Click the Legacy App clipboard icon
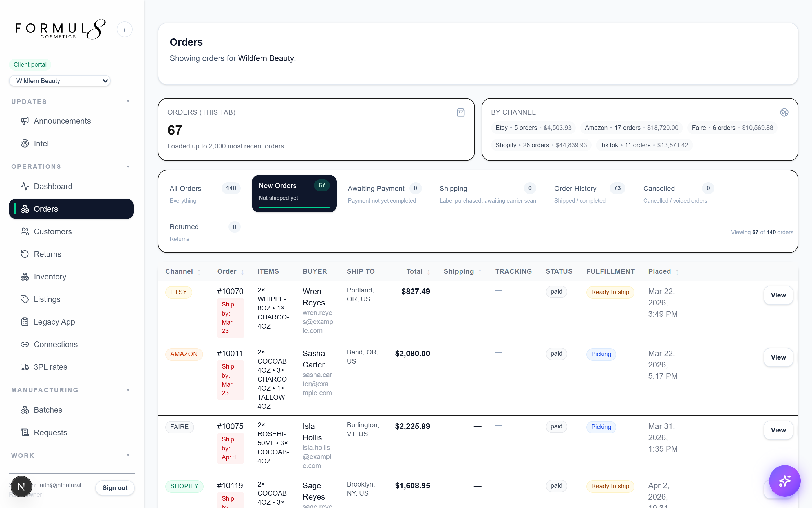The image size is (812, 508). (25, 322)
